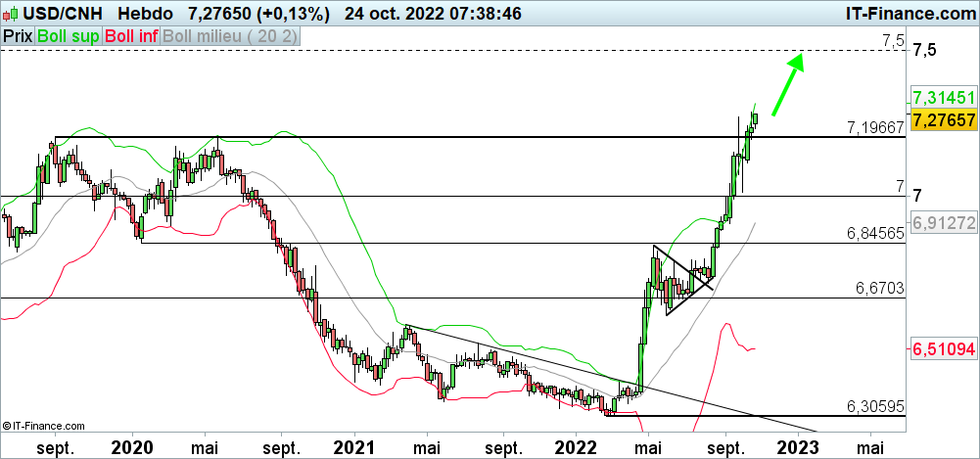Screen dimensions: 980x459
Task: Click the bold 7,5 price axis label
Action: pyautogui.click(x=924, y=51)
